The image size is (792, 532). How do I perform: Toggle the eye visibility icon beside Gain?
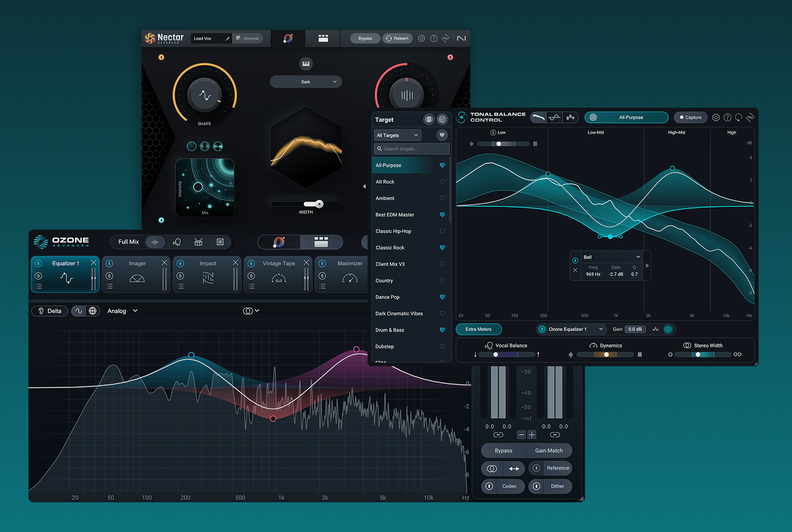coord(668,329)
